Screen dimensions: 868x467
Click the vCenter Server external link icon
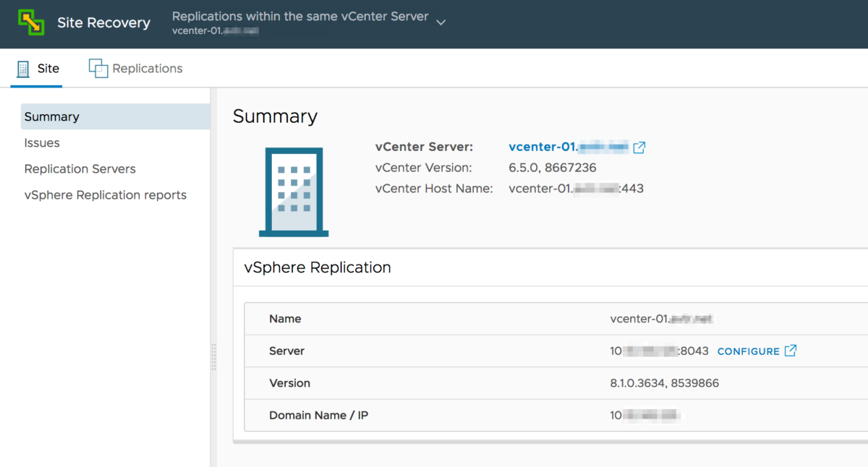[x=639, y=147]
